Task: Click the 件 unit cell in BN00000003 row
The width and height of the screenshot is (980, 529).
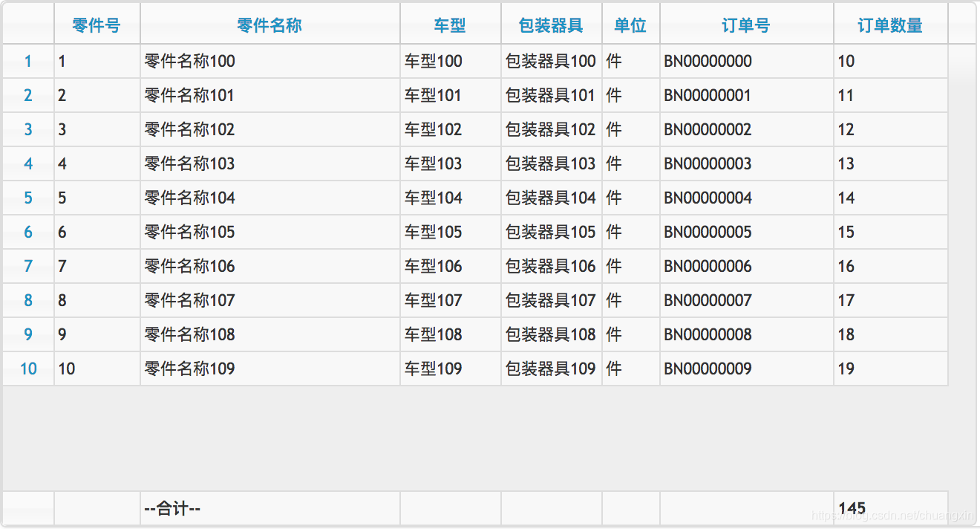Action: pos(631,163)
